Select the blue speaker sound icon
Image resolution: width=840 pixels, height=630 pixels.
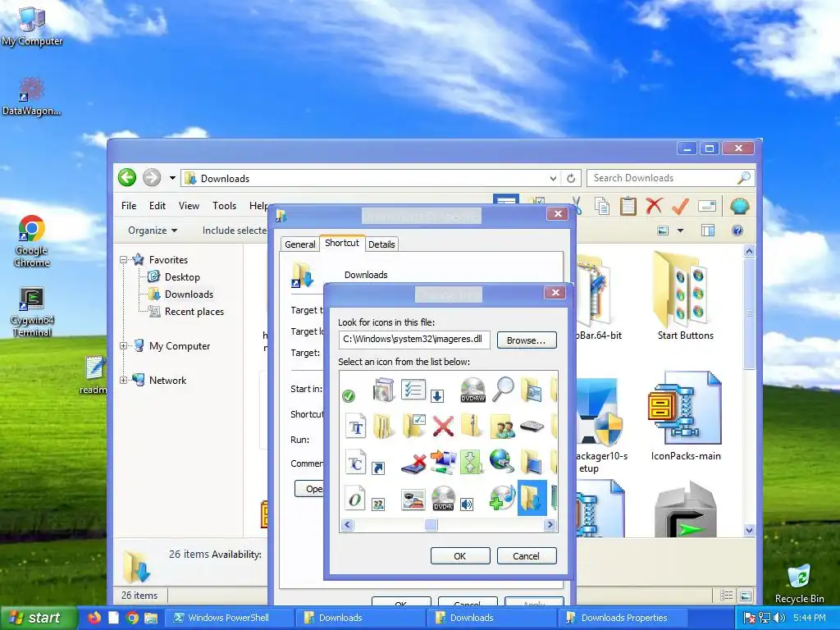pos(467,504)
